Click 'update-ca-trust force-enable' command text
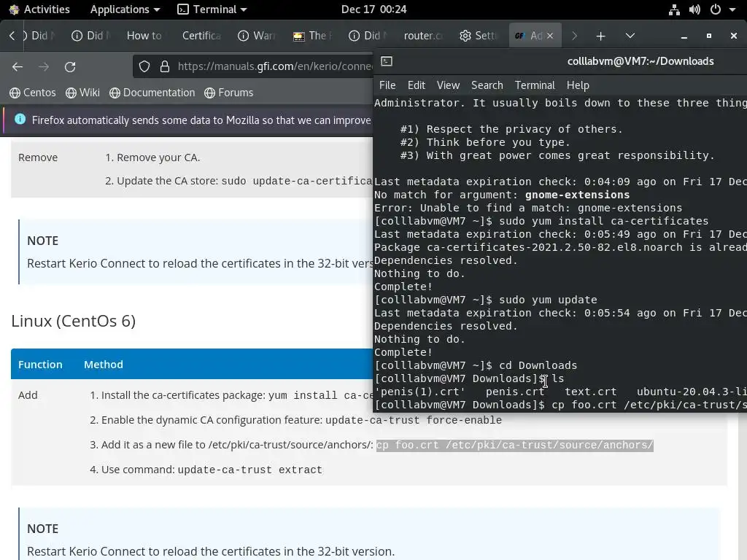 click(x=414, y=420)
